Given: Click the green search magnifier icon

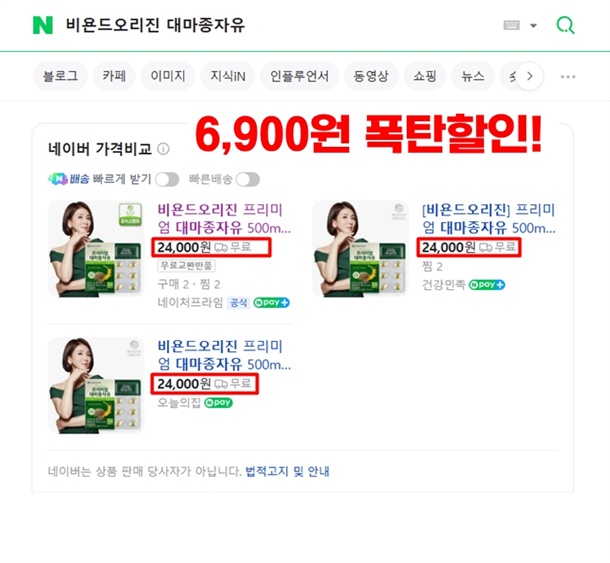Looking at the screenshot, I should tap(565, 25).
